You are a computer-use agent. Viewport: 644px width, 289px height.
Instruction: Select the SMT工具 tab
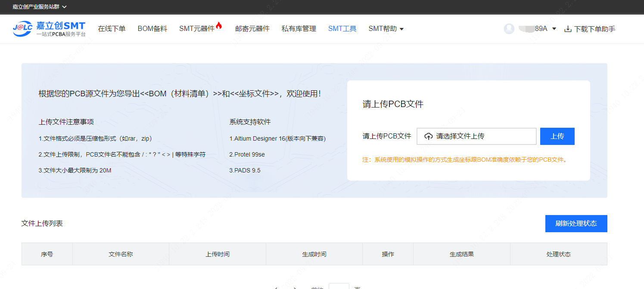pos(342,29)
